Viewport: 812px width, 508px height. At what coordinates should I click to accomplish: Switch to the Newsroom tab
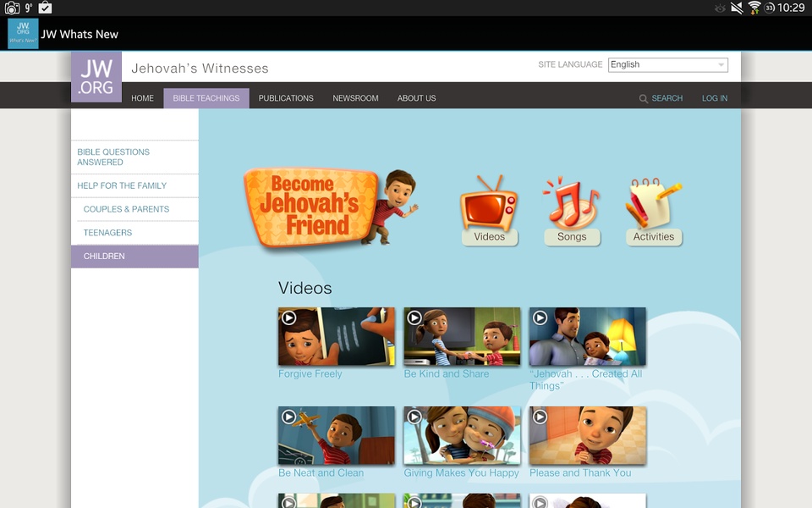(x=355, y=98)
